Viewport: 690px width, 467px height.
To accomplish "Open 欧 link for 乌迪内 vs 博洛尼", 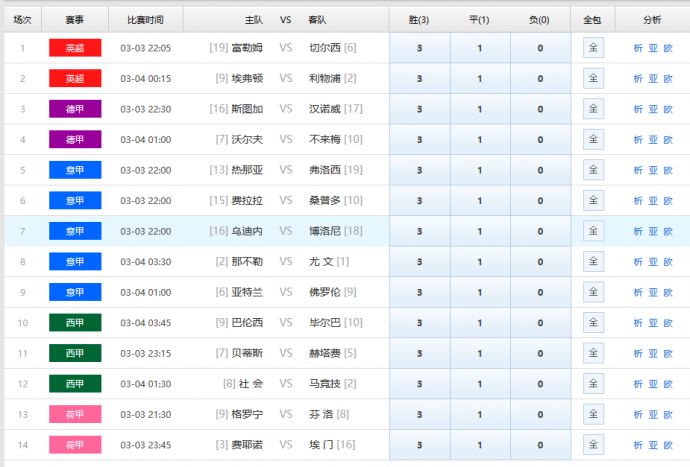I will click(x=668, y=231).
